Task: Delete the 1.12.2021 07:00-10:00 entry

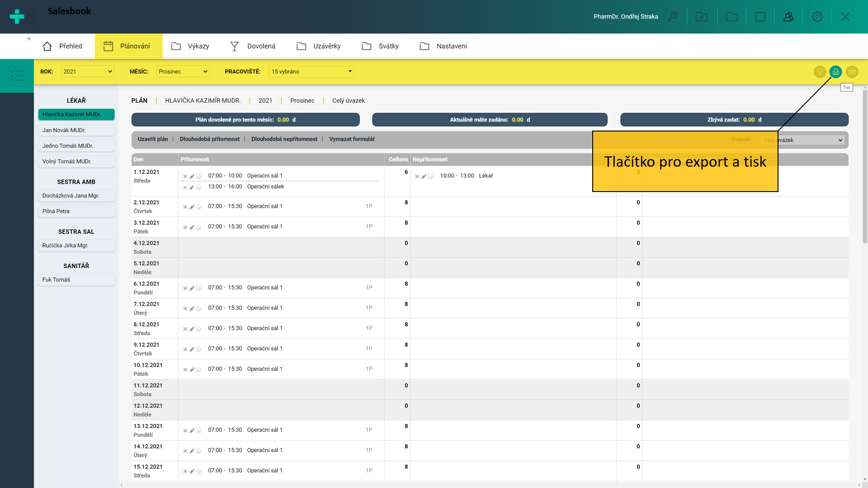Action: 185,176
